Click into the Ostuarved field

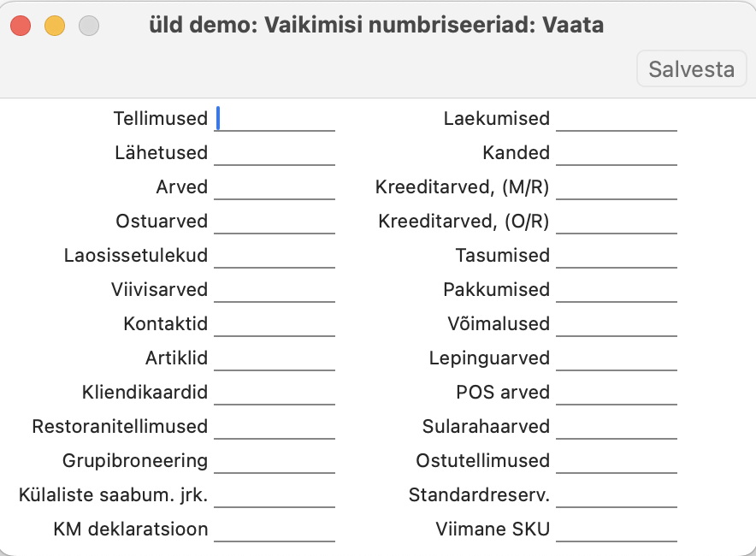point(275,222)
